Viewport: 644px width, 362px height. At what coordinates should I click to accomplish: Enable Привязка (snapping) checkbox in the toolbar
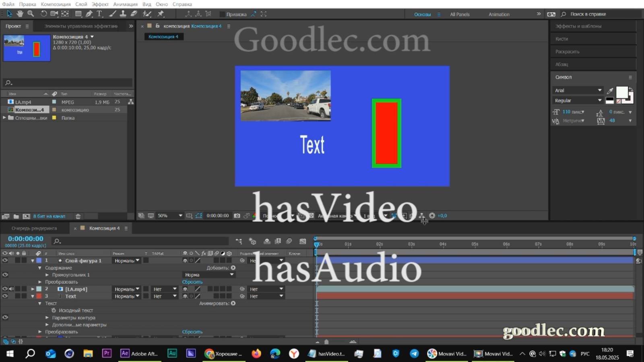click(222, 14)
